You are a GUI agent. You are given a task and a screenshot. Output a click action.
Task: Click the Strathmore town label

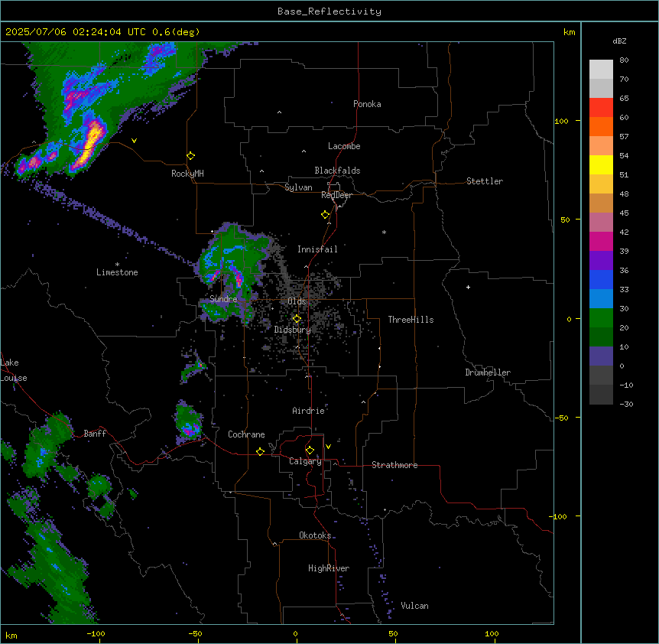coord(394,465)
